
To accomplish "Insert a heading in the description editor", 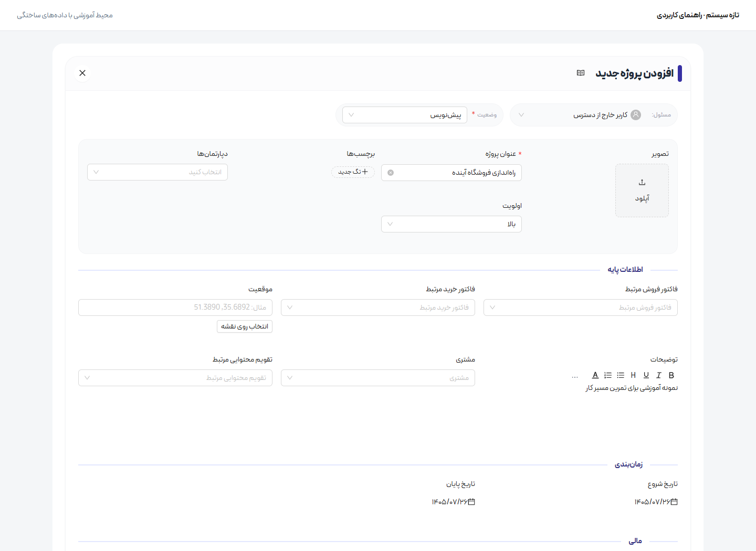I will (x=633, y=375).
